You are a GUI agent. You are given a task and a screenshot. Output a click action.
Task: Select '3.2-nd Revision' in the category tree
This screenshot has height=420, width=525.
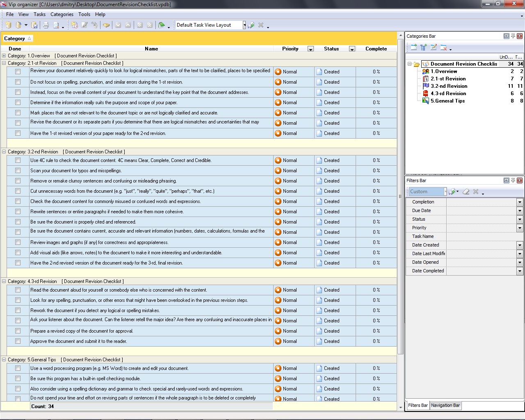449,86
